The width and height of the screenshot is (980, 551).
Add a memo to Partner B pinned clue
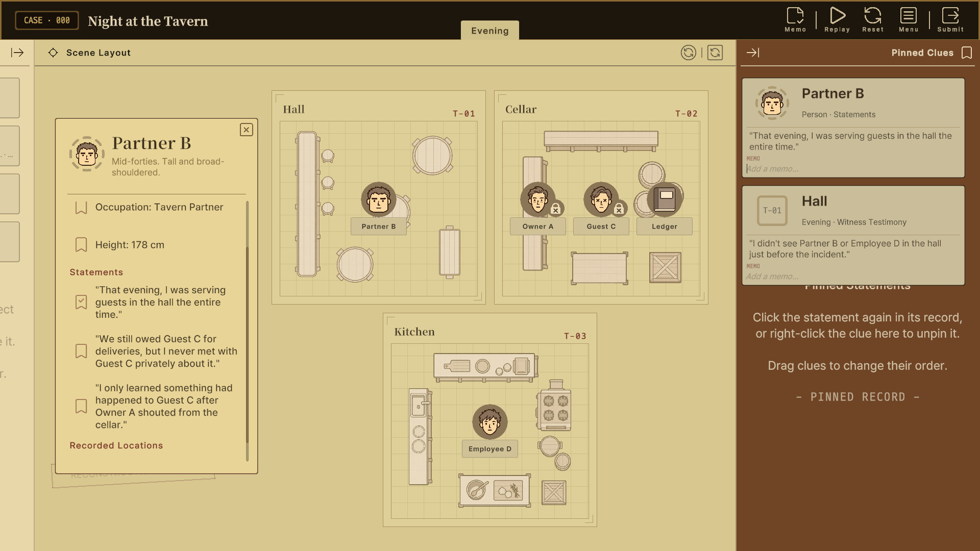[x=852, y=169]
